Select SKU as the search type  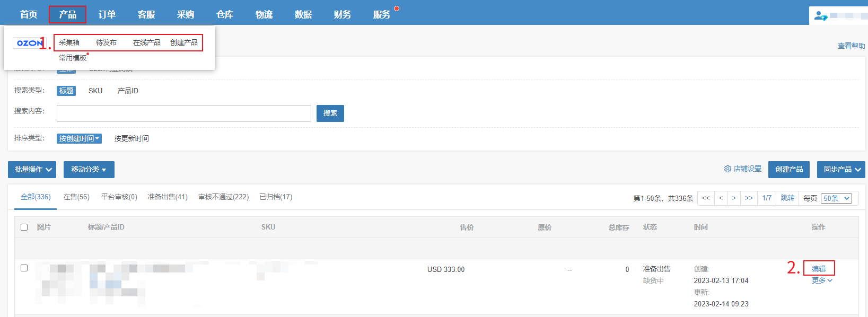95,91
